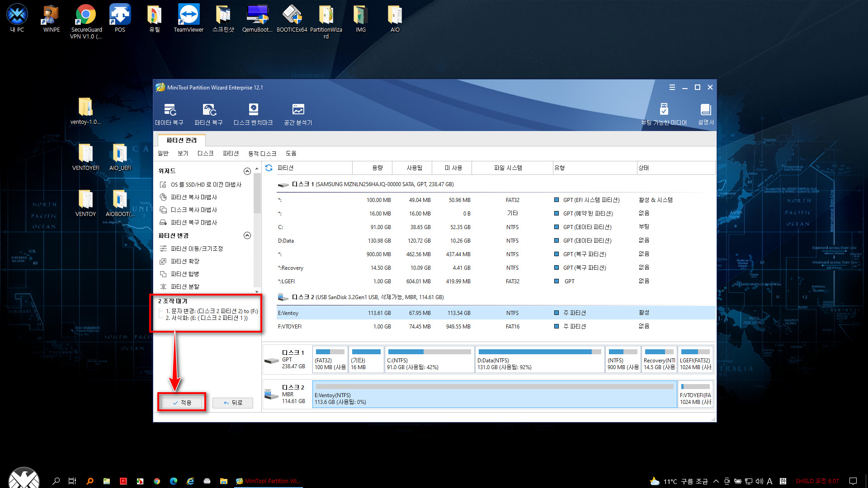Select E:Ventoy partition row
Screen dimensions: 868x488
point(496,313)
